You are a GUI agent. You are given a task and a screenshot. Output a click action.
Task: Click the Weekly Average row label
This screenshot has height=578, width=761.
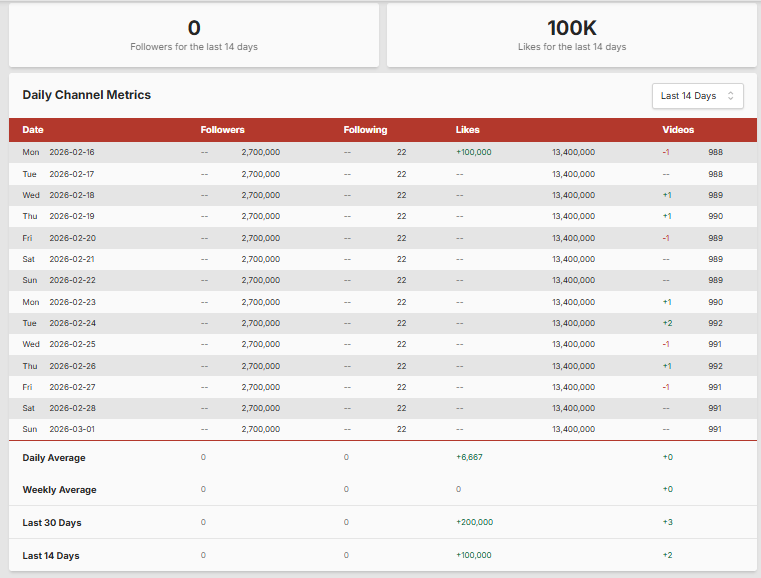click(59, 490)
